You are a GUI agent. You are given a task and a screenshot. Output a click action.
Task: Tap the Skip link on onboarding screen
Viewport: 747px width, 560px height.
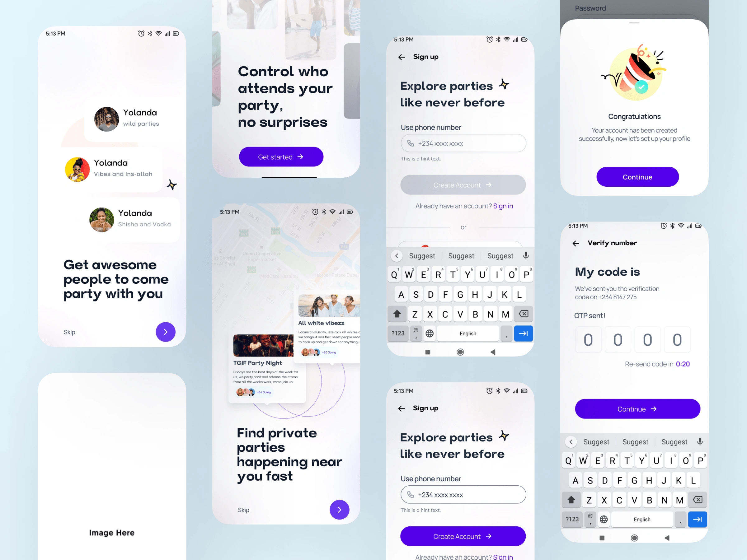pos(69,332)
